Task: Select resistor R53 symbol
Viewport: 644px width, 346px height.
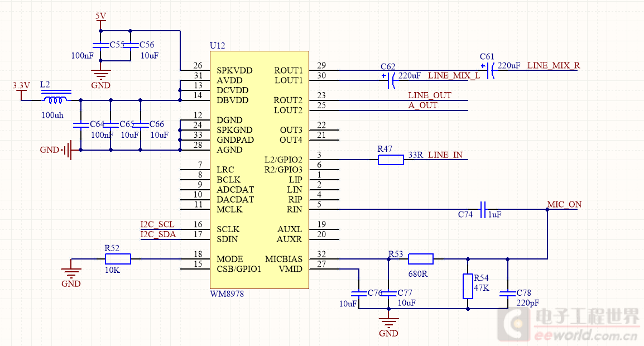Action: (421, 259)
